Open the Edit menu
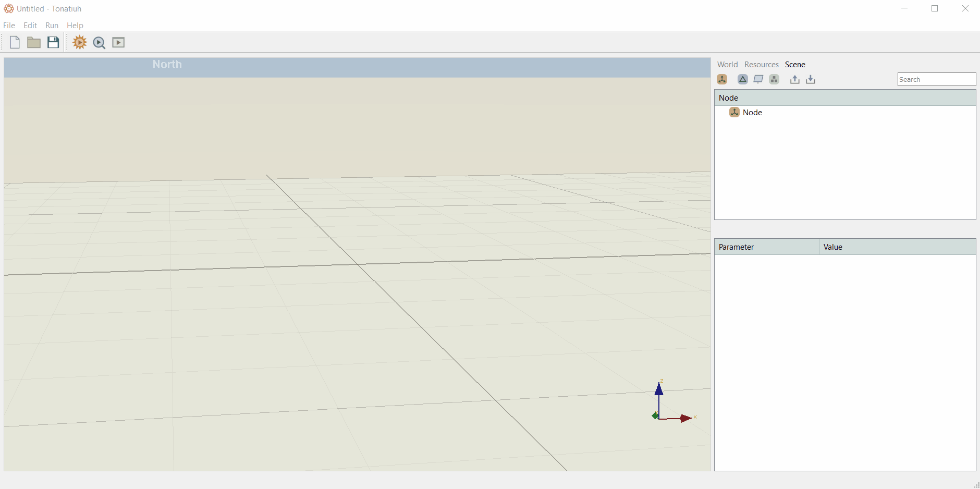Screen dimensions: 980x489 30,25
